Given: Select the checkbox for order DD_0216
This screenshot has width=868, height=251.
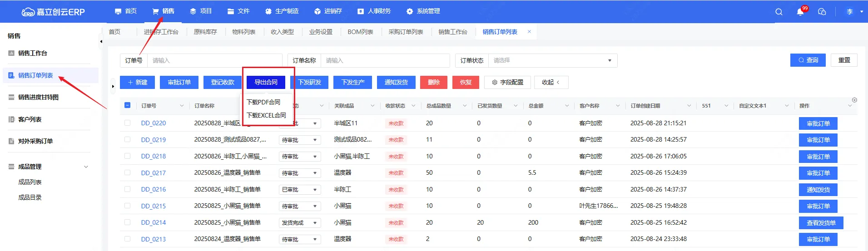Looking at the screenshot, I should 128,189.
